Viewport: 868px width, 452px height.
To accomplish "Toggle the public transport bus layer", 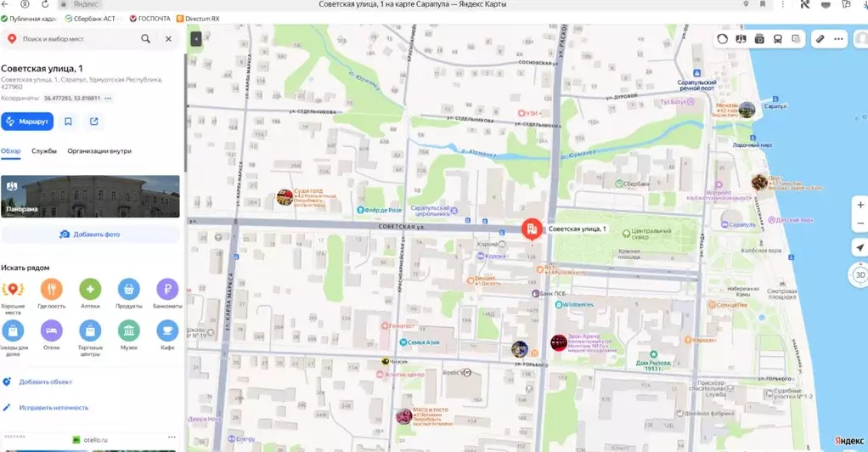I will (x=778, y=39).
